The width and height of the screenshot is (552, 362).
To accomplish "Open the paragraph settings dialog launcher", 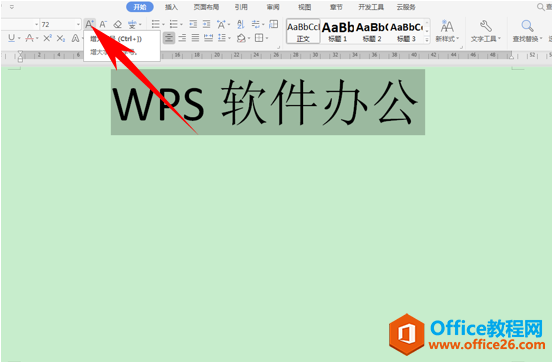I will tap(278, 47).
